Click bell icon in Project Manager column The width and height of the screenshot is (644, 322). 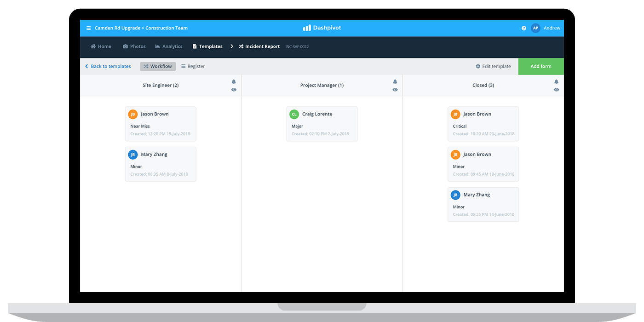[x=395, y=82]
